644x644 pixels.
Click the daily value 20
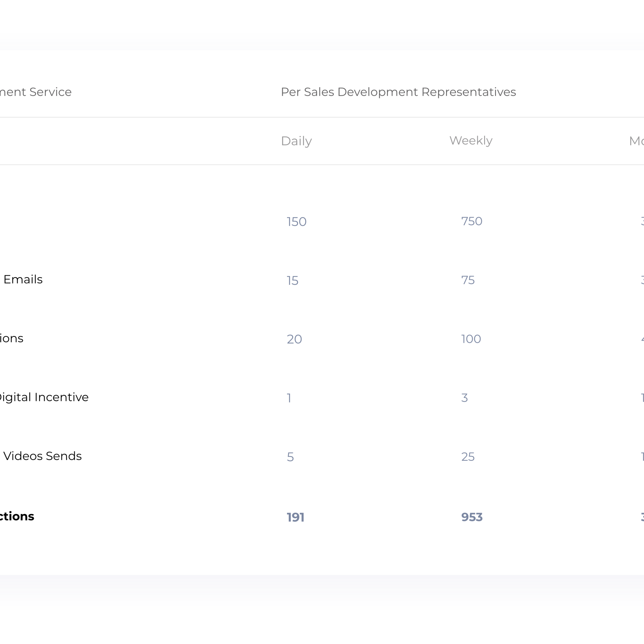coord(294,339)
